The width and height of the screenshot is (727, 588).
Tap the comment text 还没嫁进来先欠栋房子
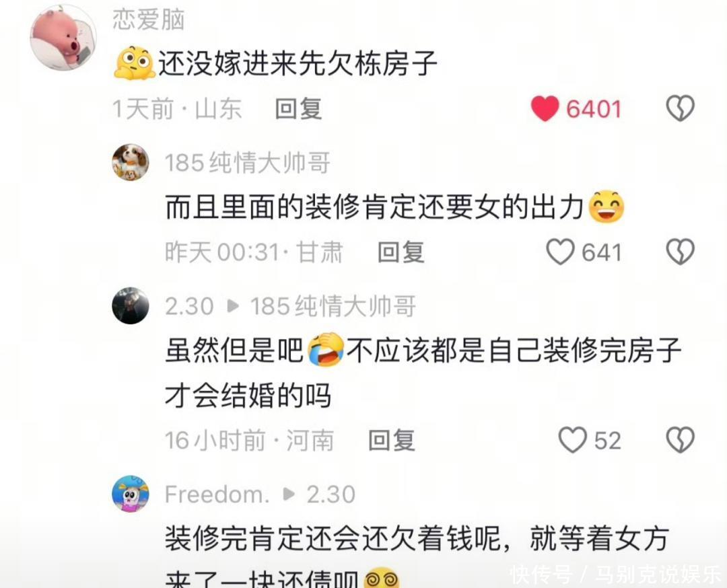click(x=298, y=63)
